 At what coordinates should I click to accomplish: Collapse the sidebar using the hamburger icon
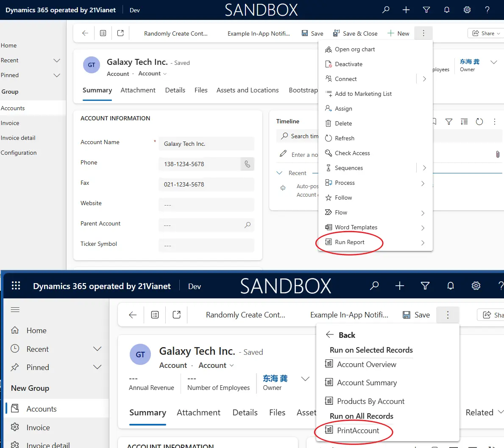tap(15, 309)
